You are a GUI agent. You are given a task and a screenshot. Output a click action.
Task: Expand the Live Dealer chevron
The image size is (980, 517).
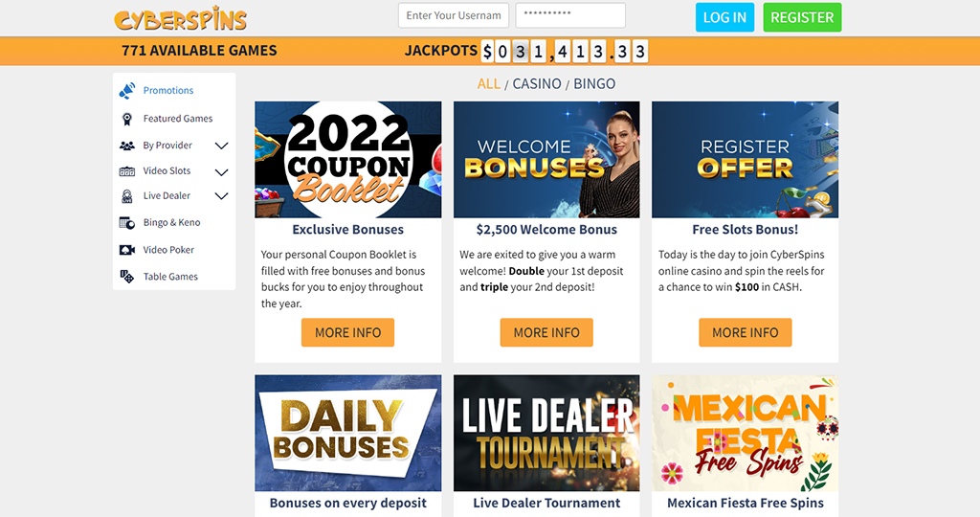point(221,195)
